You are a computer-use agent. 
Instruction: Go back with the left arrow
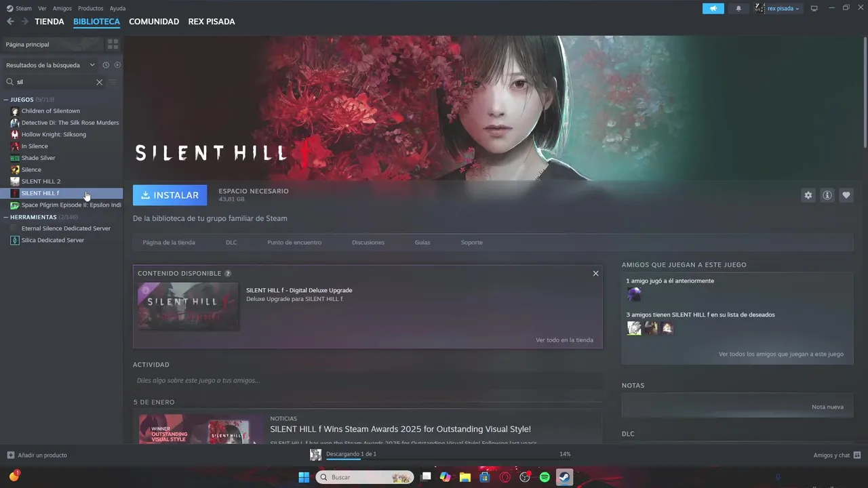(10, 22)
